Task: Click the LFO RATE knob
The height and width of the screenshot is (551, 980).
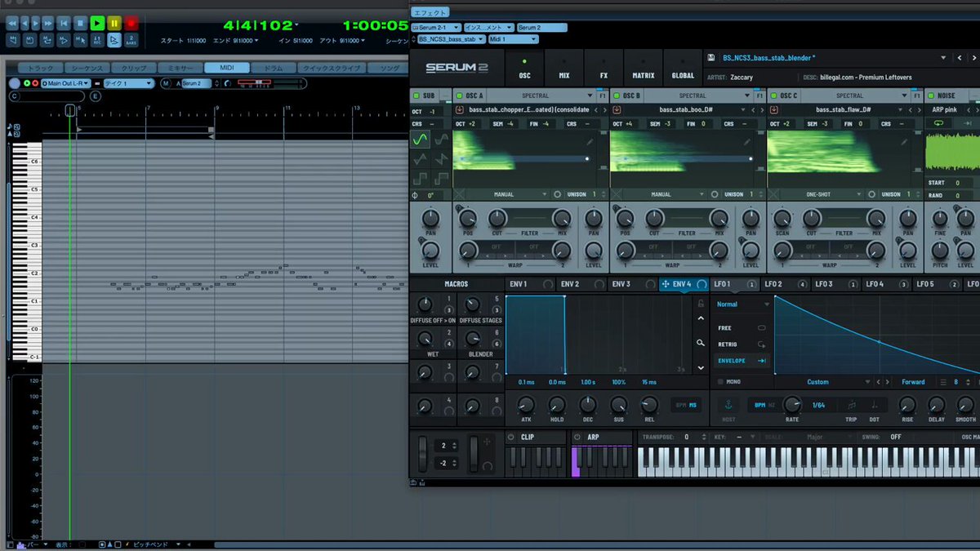Action: coord(791,405)
